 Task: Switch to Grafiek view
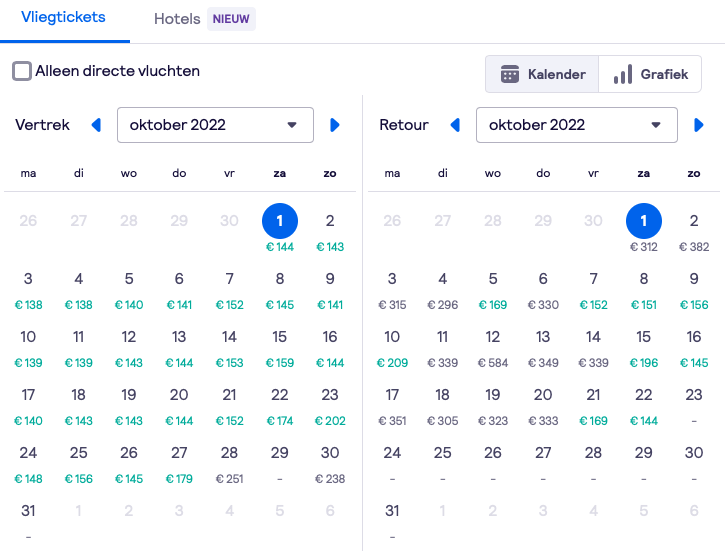coord(650,74)
